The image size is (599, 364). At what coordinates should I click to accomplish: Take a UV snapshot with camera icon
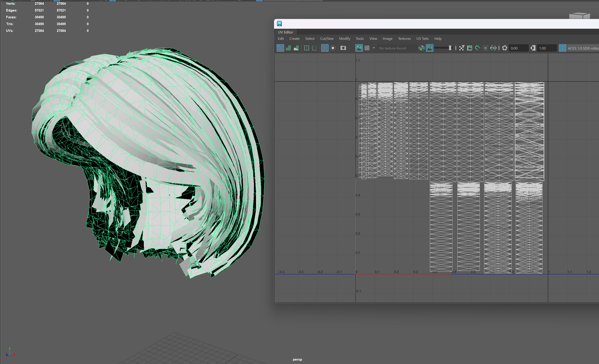[343, 48]
